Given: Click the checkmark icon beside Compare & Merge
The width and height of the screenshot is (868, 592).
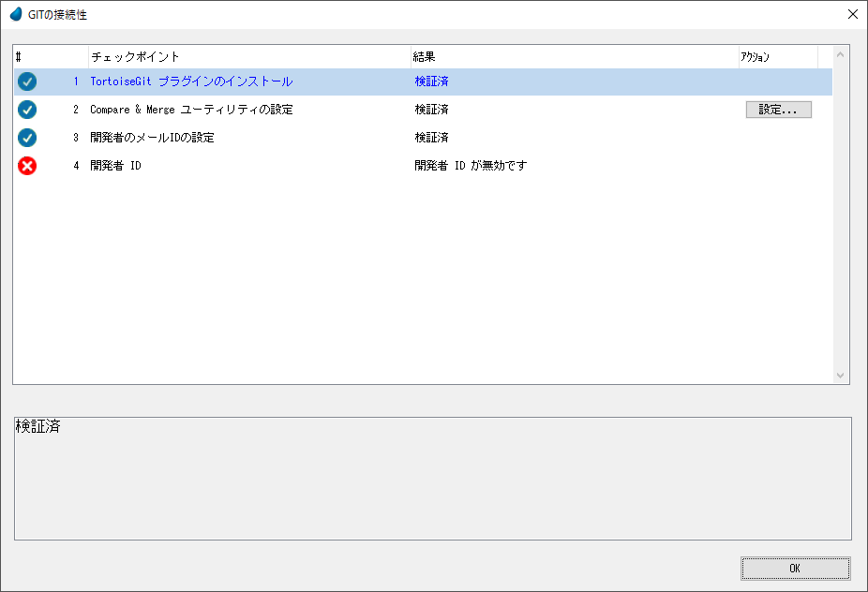Looking at the screenshot, I should pyautogui.click(x=27, y=110).
